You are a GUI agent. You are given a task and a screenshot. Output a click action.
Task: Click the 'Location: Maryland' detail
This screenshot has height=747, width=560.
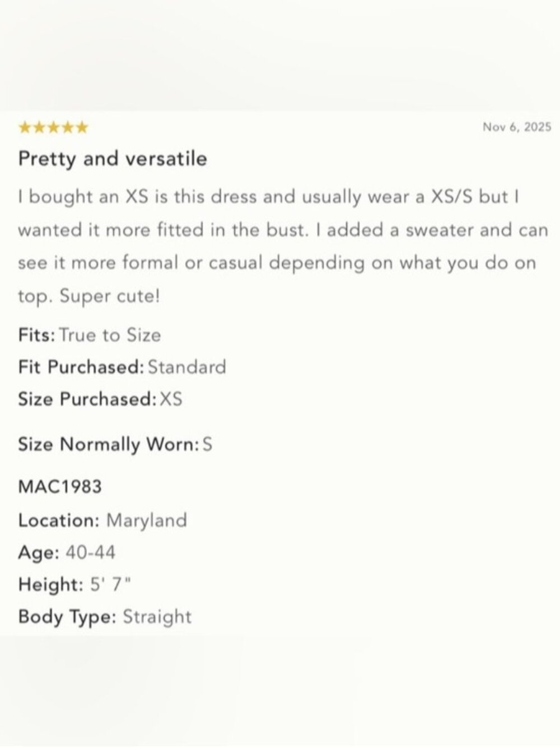coord(102,521)
